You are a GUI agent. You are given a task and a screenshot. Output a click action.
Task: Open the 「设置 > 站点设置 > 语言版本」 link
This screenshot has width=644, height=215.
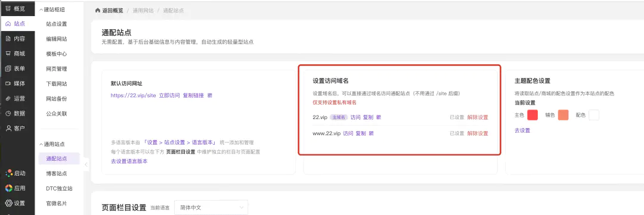click(x=179, y=143)
